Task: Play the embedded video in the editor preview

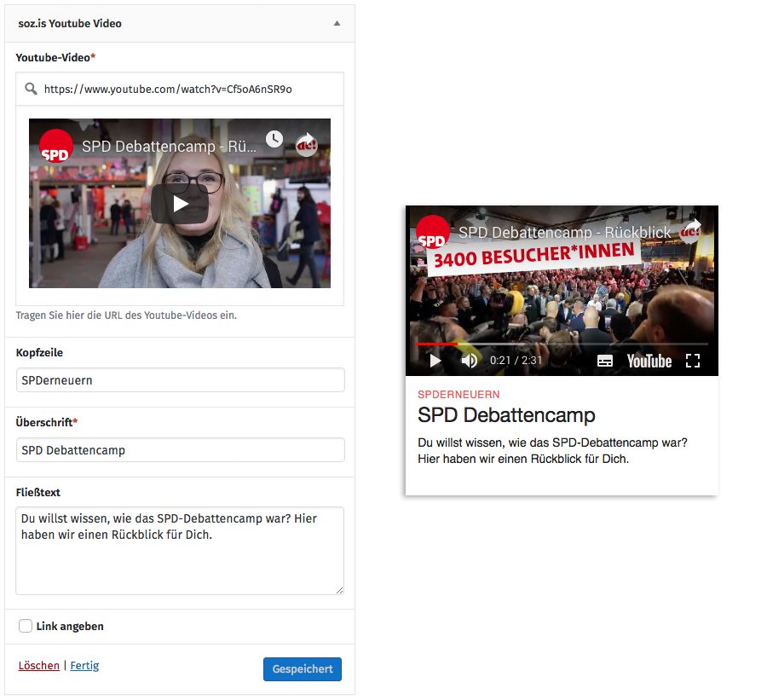Action: [180, 204]
